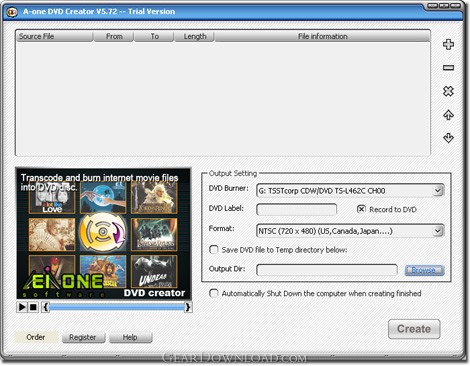Image resolution: width=470 pixels, height=366 pixels.
Task: Click the app icon in title bar
Action: [12, 12]
